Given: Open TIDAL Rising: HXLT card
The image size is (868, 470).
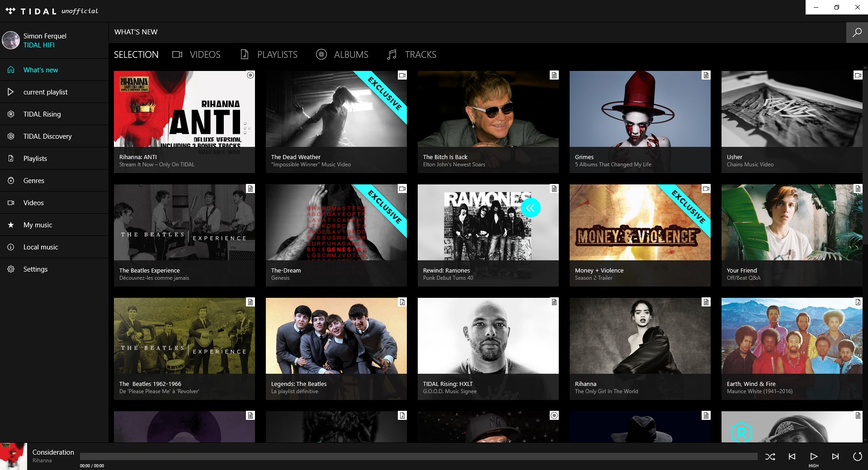Looking at the screenshot, I should click(488, 349).
